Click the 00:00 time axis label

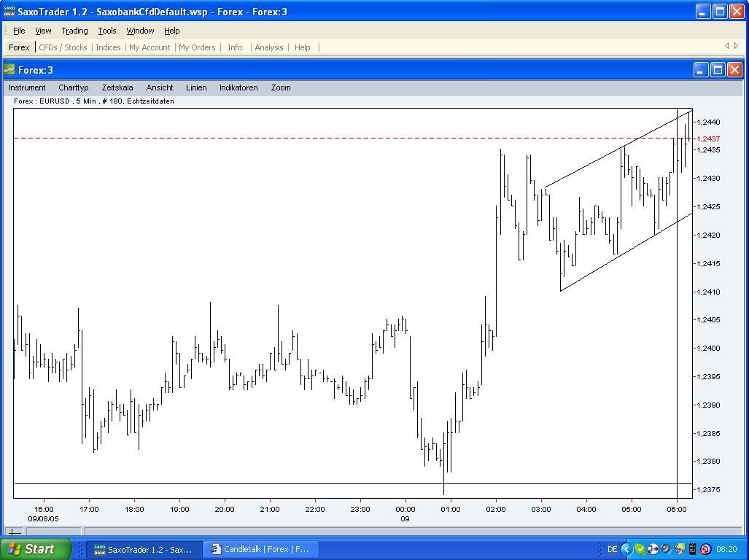405,510
